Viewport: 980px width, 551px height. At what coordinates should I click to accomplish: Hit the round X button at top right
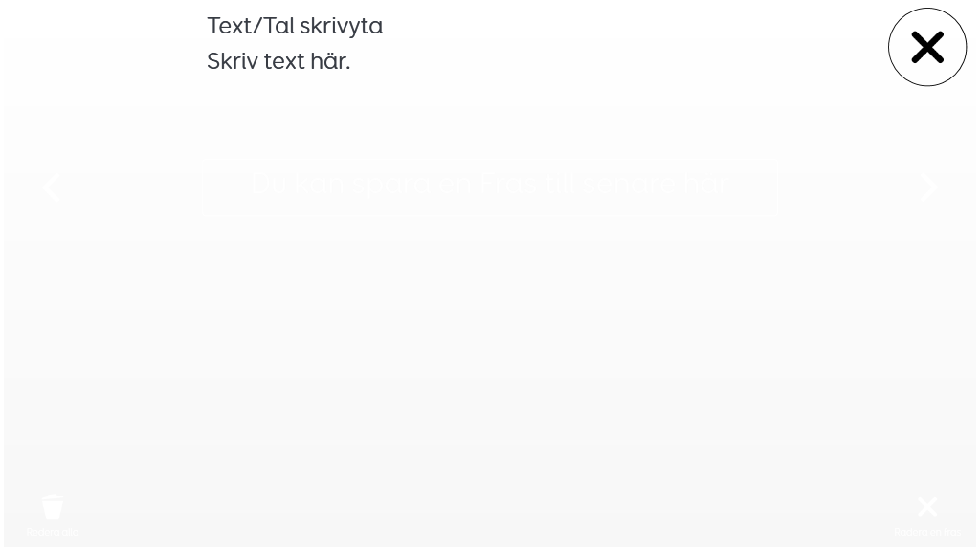[926, 47]
